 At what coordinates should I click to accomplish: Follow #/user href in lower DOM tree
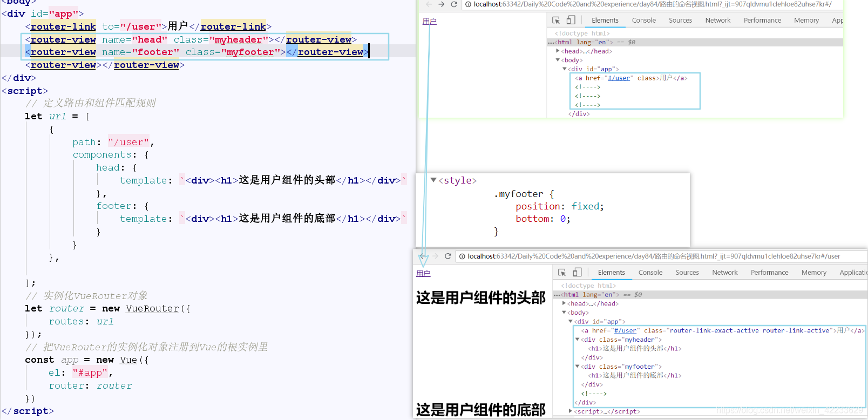pyautogui.click(x=625, y=330)
